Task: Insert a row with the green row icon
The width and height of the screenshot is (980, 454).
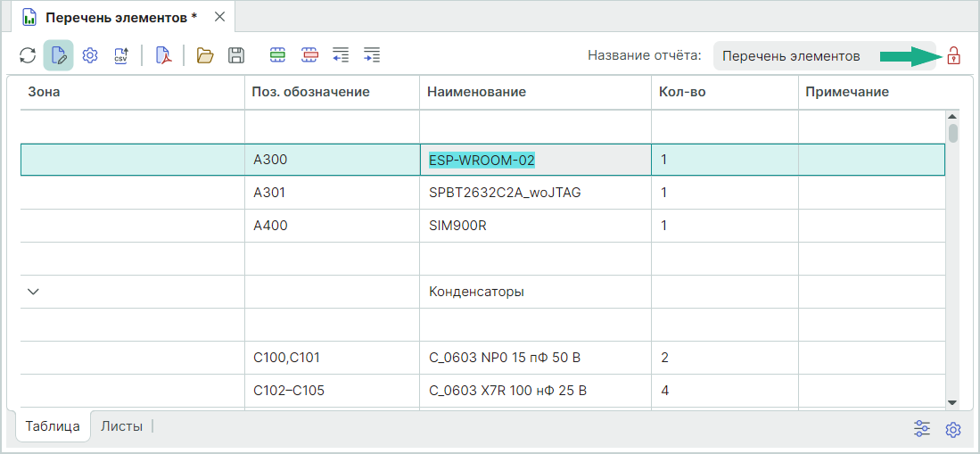Action: tap(277, 55)
